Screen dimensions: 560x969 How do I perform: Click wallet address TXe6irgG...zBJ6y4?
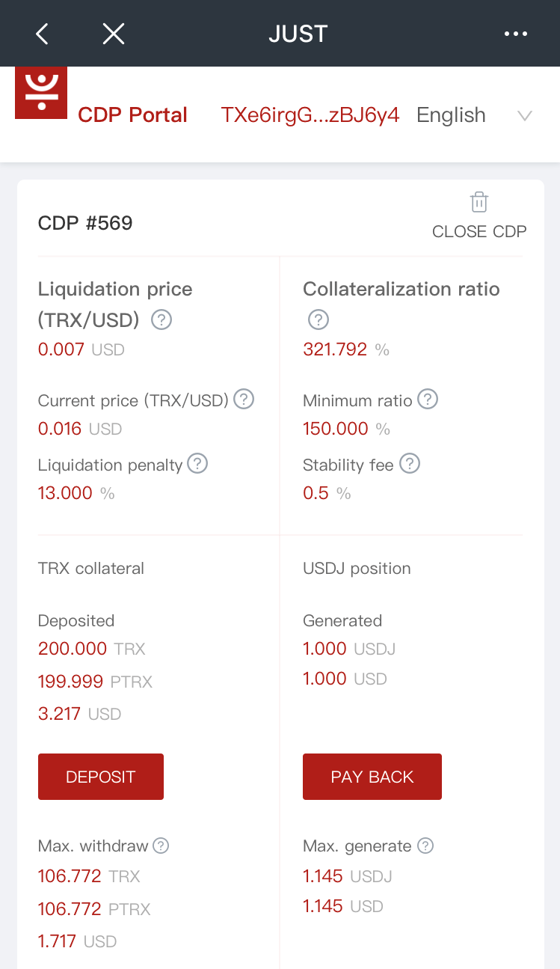coord(310,115)
